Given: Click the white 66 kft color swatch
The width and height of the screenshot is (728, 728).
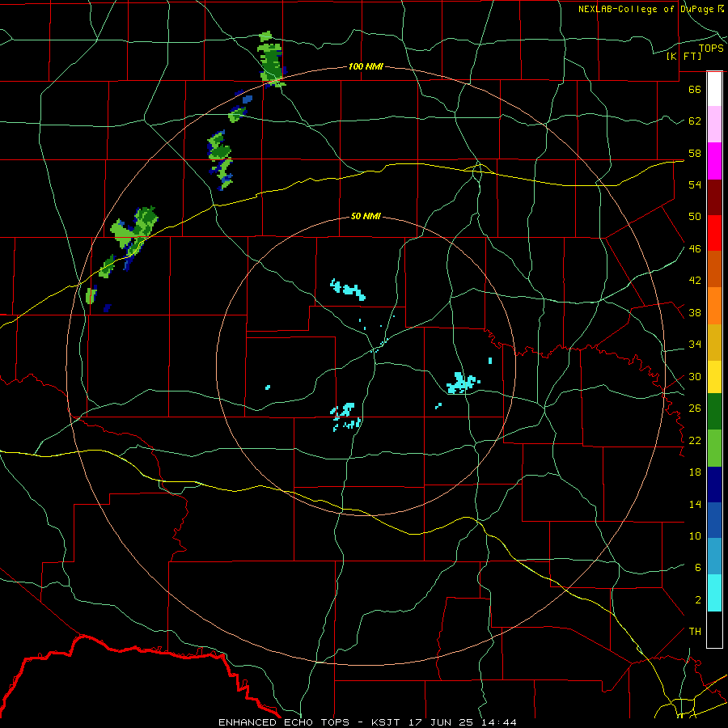Looking at the screenshot, I should coord(714,89).
